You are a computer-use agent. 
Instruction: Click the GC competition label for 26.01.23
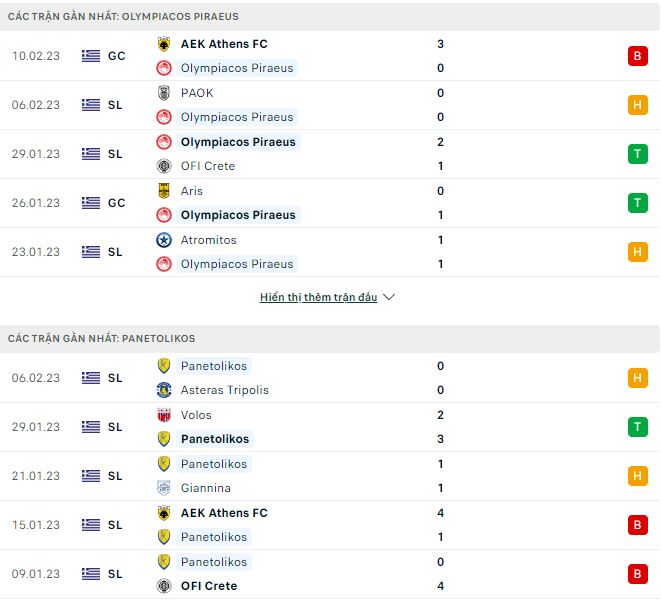(x=117, y=203)
